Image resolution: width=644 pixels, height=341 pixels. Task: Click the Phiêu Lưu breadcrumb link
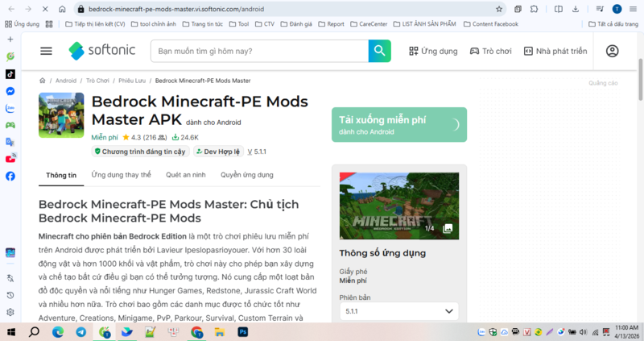132,81
